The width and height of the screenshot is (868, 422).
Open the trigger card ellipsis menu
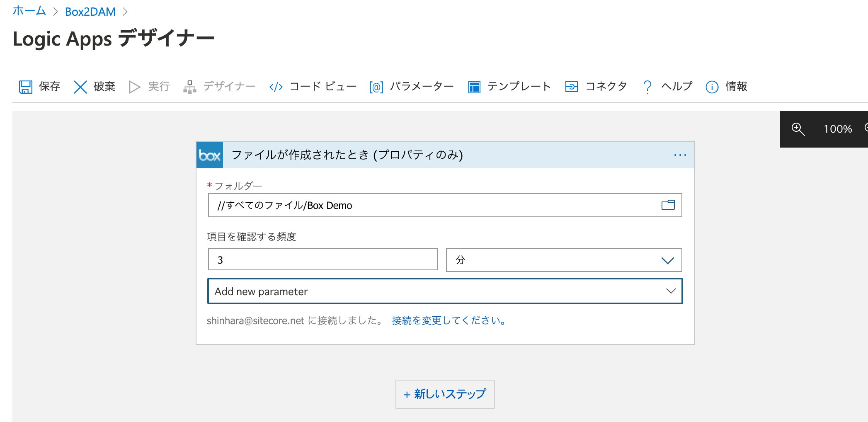click(x=680, y=155)
